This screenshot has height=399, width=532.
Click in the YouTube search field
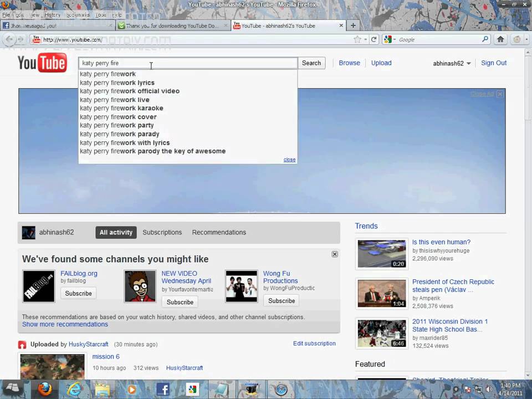(x=188, y=63)
